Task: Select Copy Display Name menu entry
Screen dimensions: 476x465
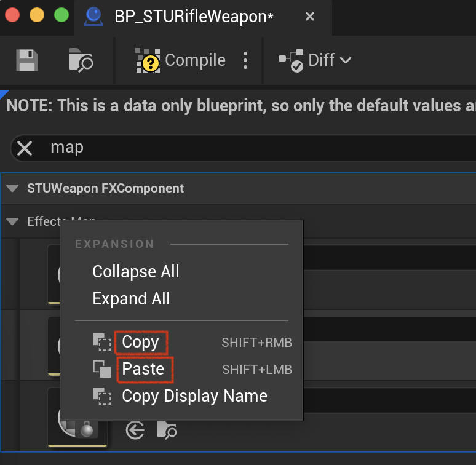Action: click(194, 396)
